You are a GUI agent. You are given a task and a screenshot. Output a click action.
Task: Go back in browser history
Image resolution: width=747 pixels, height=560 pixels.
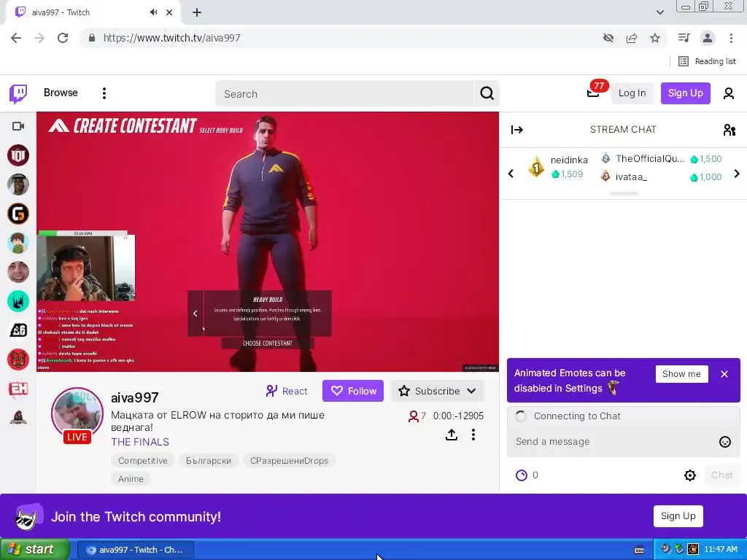(16, 38)
